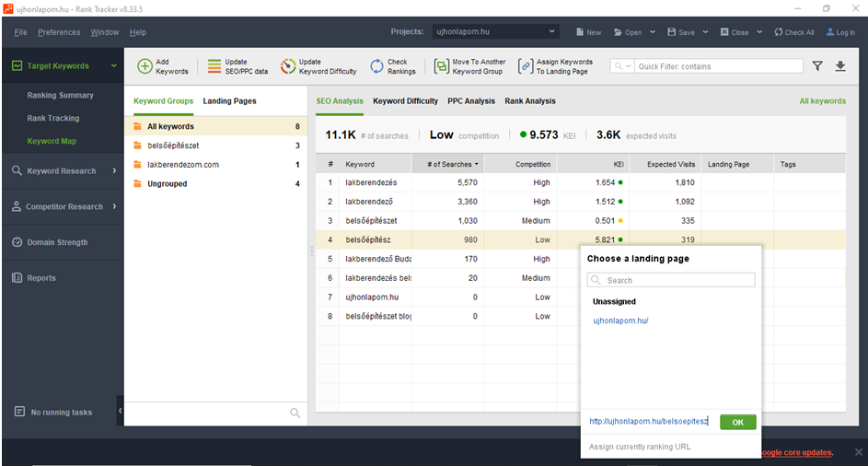Select the lakberendezés keyword row
Viewport: 868px width, 466px height.
[581, 182]
